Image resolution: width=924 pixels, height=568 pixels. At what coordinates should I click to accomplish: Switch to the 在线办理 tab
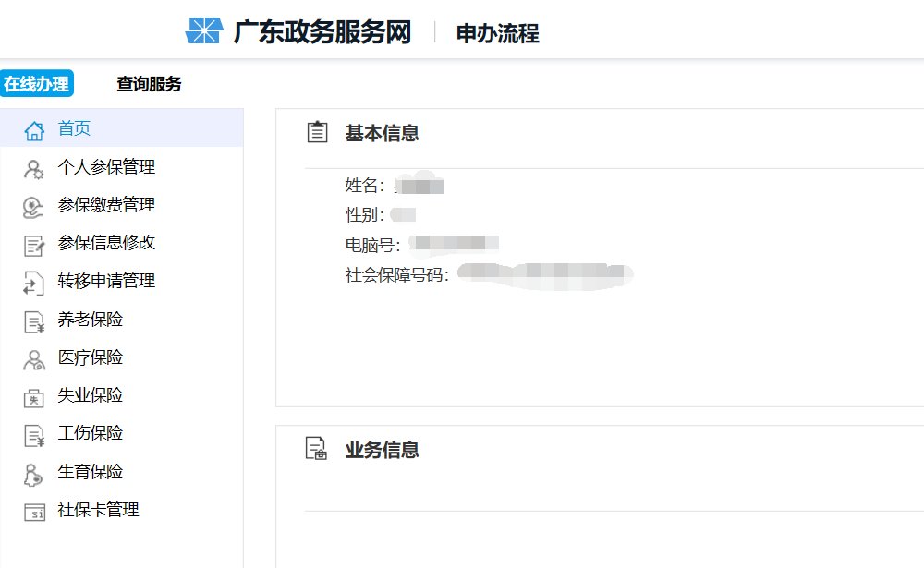click(37, 82)
